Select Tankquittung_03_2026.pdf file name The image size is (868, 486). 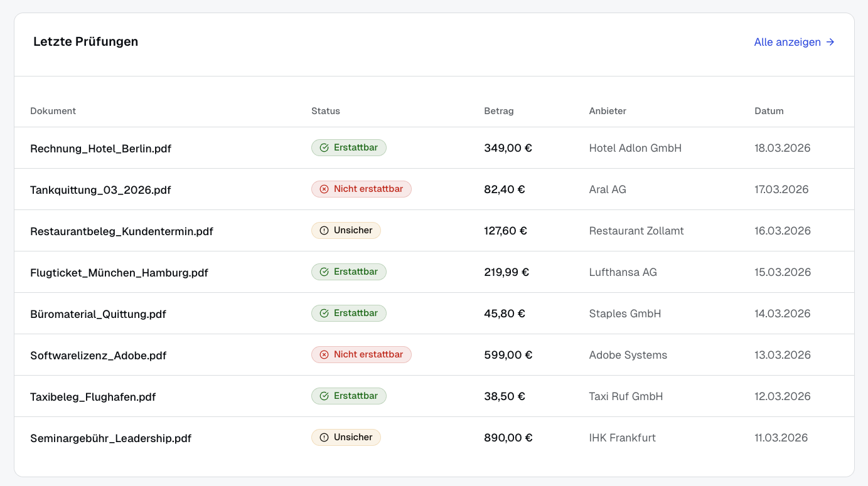pyautogui.click(x=100, y=190)
